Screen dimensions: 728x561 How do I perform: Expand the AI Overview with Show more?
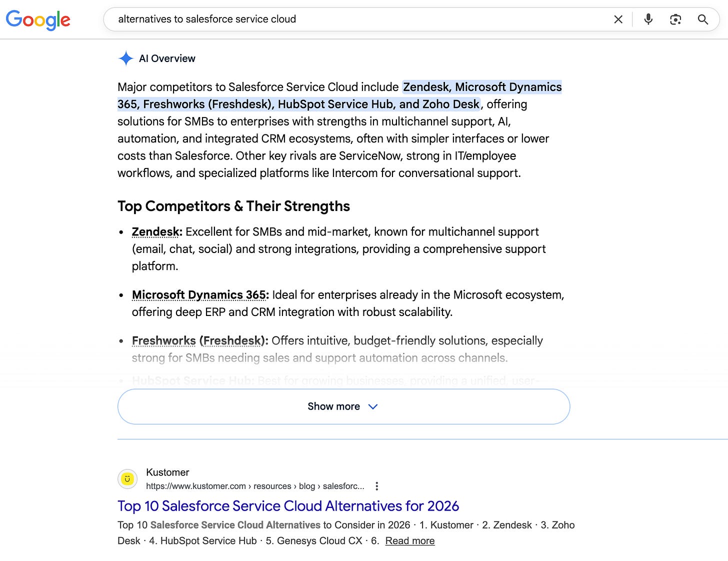343,406
